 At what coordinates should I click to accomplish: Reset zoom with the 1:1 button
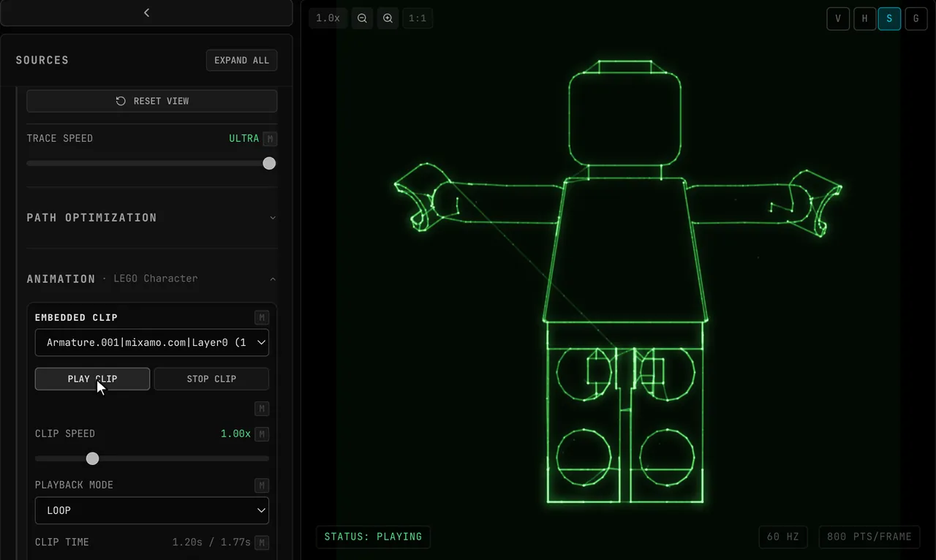pos(418,18)
